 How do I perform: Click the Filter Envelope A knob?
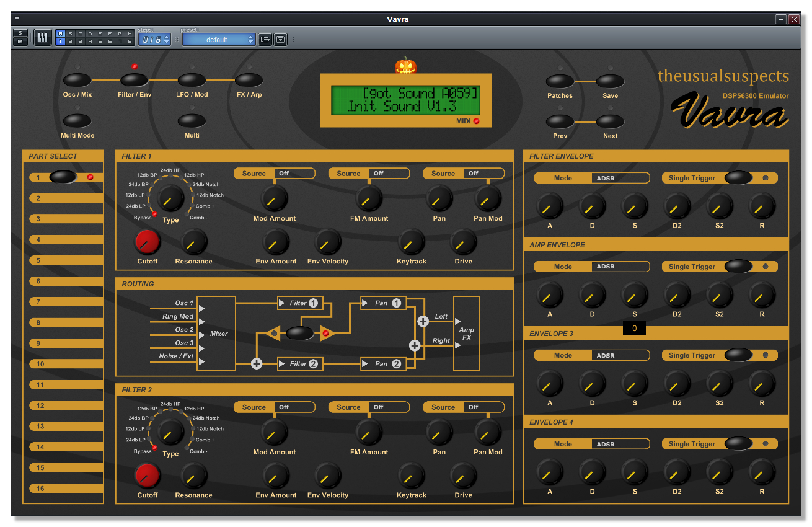(x=550, y=206)
